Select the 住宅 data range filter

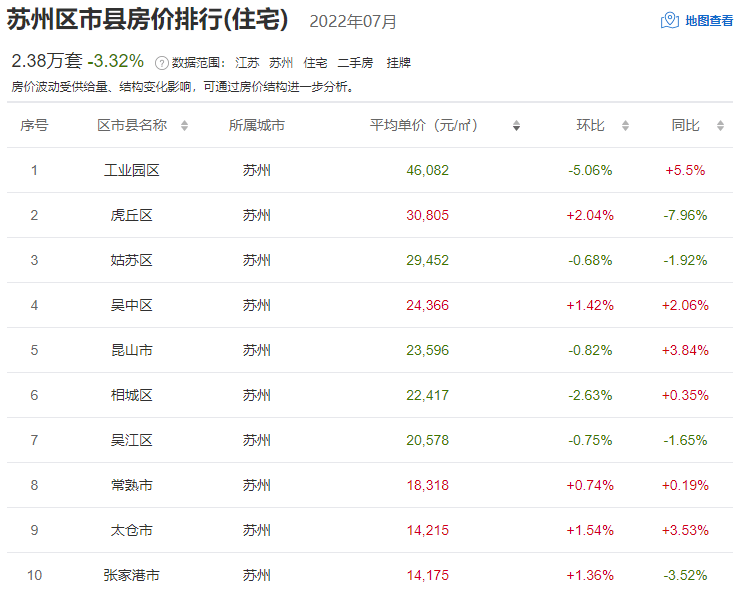[x=315, y=63]
